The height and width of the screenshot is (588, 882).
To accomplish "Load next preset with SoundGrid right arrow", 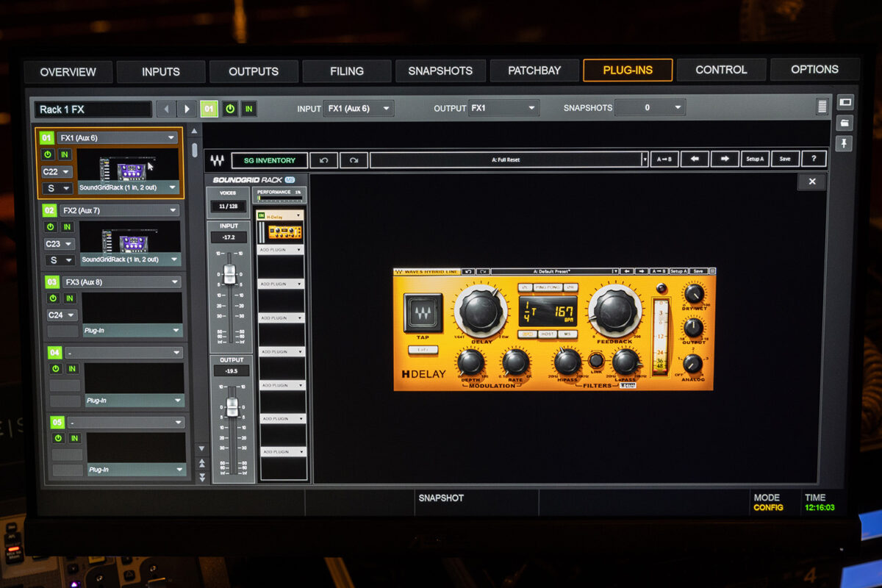I will coord(725,159).
